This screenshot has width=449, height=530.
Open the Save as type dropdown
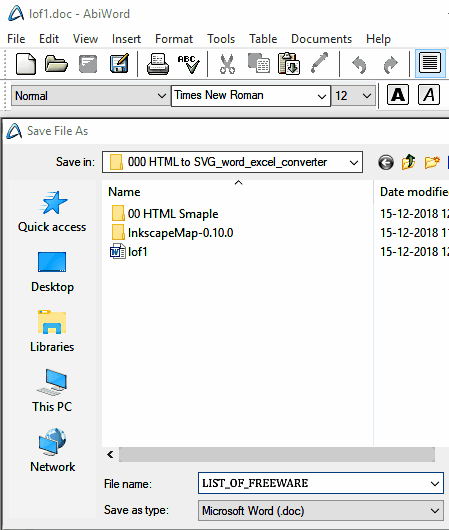(321, 511)
